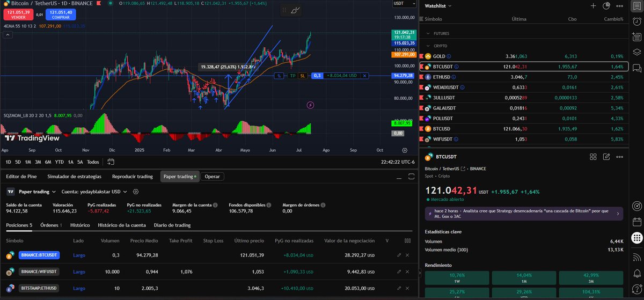The width and height of the screenshot is (644, 300).
Task: Switch to the Reproducir trading tab
Action: tap(133, 176)
